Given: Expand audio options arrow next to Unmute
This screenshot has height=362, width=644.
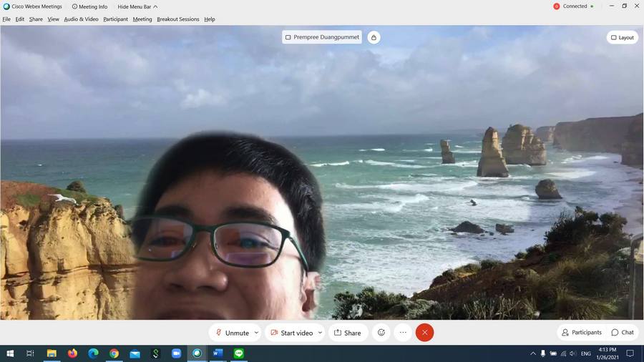Looking at the screenshot, I should (256, 333).
